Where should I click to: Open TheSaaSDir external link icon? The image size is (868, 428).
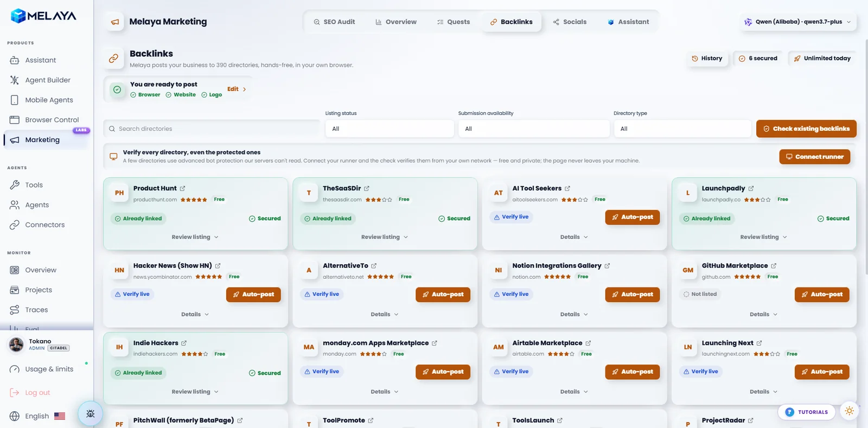click(x=367, y=189)
